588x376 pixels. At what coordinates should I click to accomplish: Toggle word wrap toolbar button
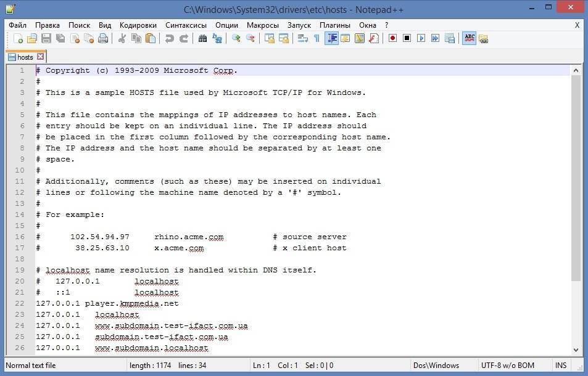(x=302, y=38)
